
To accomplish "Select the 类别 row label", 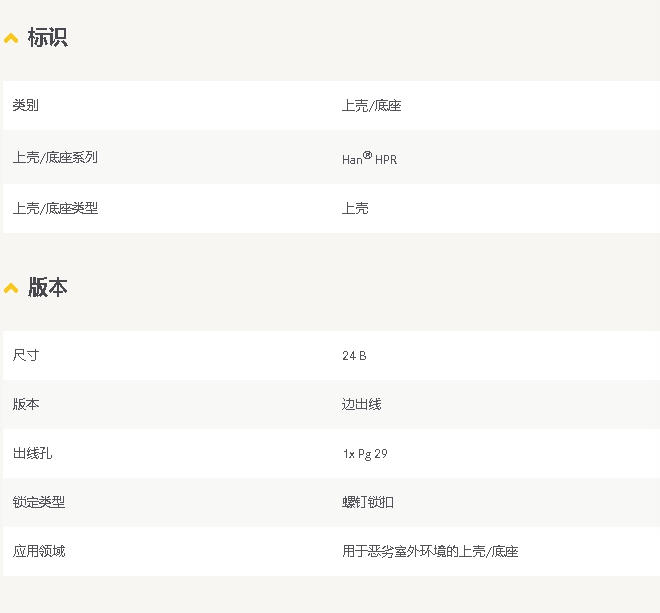I will (x=26, y=105).
